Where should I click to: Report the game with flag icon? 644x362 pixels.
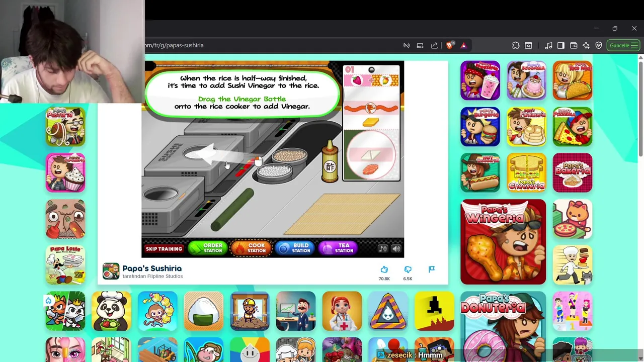(x=432, y=269)
